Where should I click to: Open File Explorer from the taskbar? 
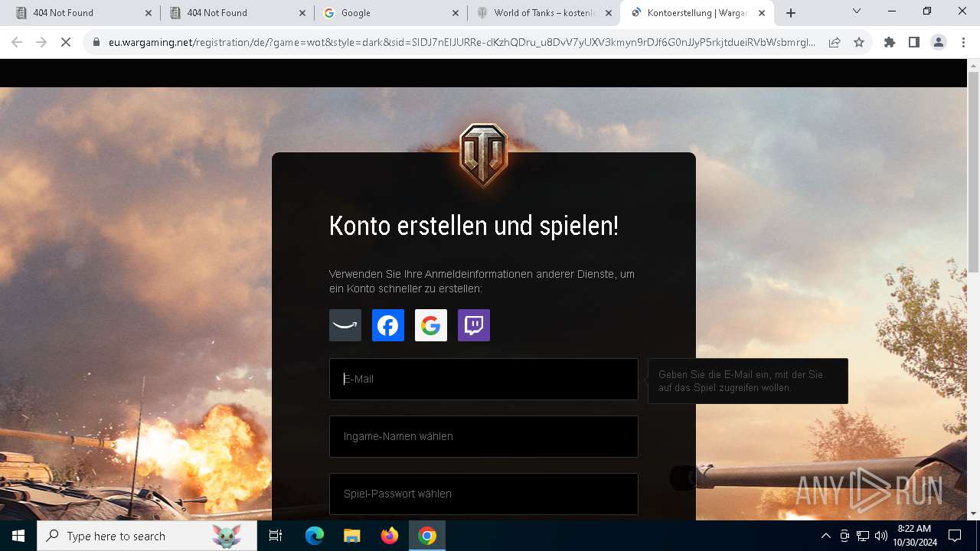[351, 536]
